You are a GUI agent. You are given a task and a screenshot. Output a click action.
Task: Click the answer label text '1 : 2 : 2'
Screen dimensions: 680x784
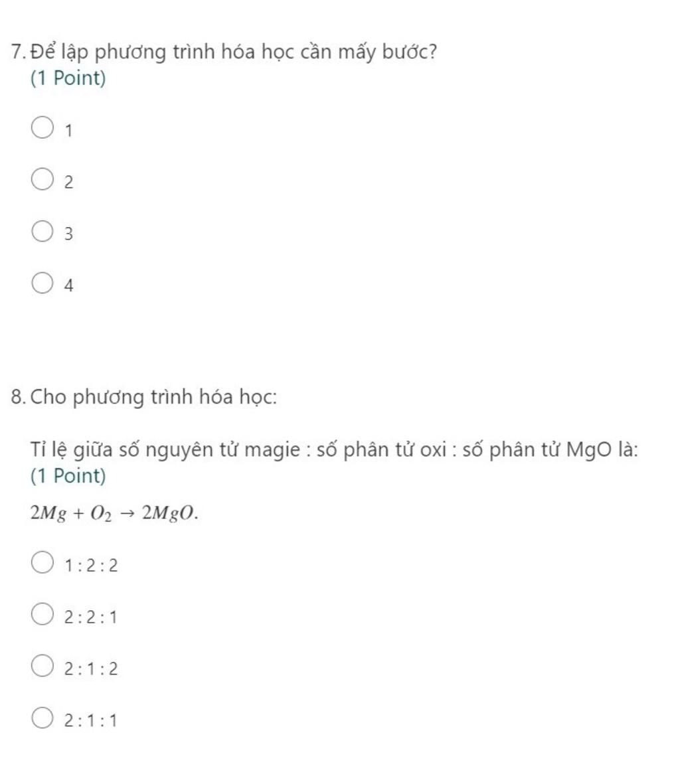pyautogui.click(x=91, y=566)
